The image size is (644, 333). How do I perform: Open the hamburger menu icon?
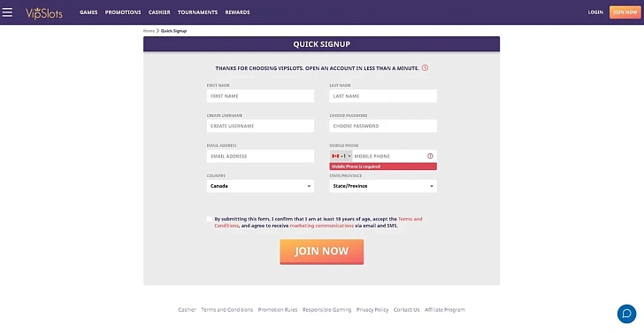pos(7,12)
